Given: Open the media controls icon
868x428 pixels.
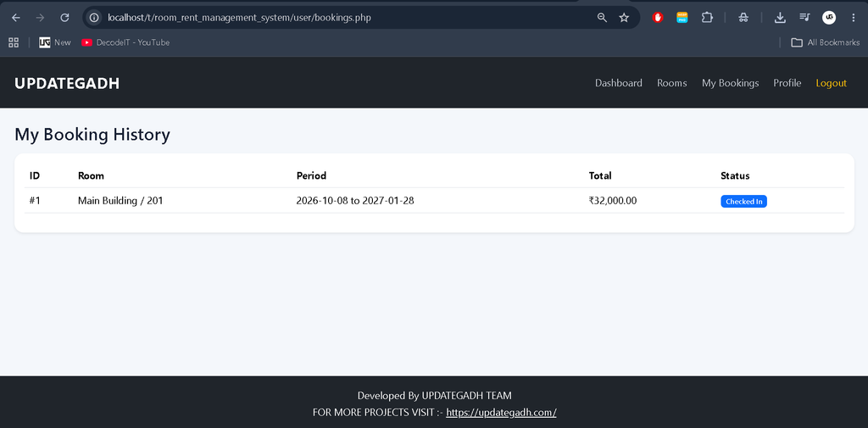Looking at the screenshot, I should click(804, 18).
